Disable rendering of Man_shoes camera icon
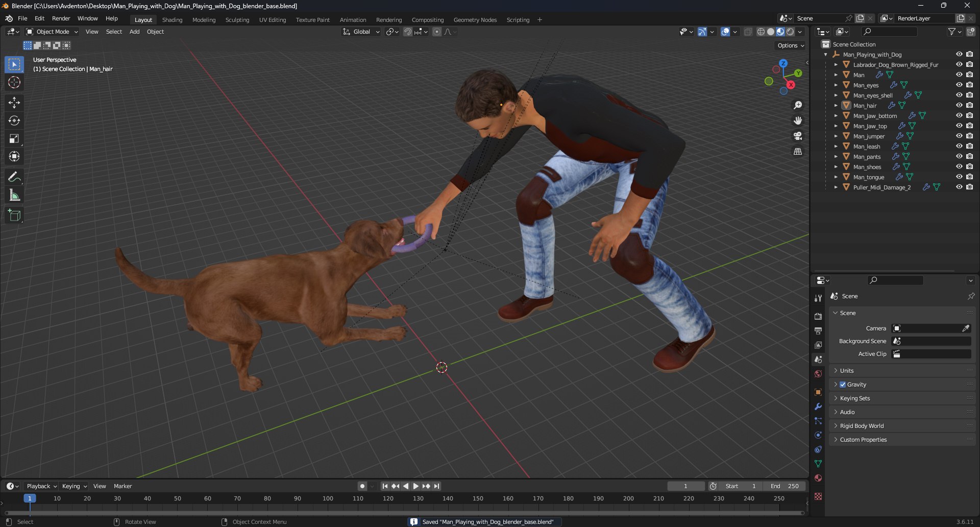This screenshot has width=980, height=527. pos(969,166)
